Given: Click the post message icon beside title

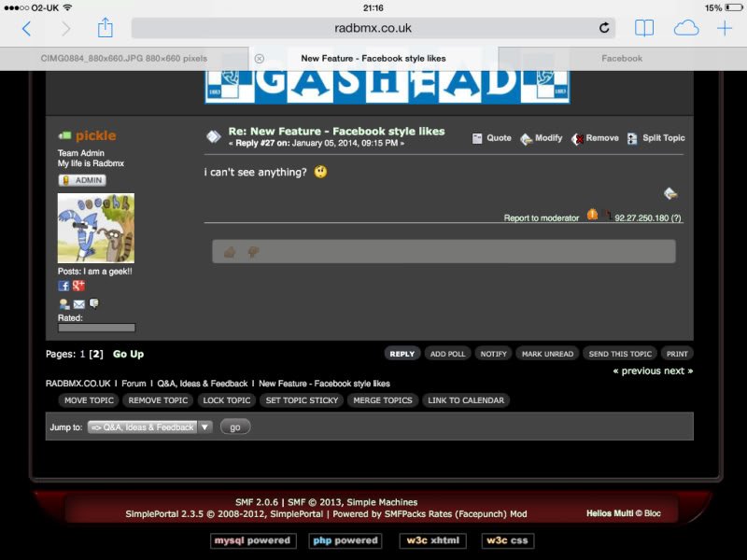Looking at the screenshot, I should 214,136.
